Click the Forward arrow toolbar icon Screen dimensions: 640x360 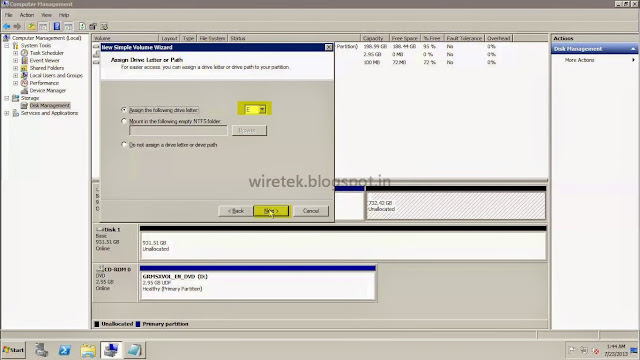(x=17, y=27)
